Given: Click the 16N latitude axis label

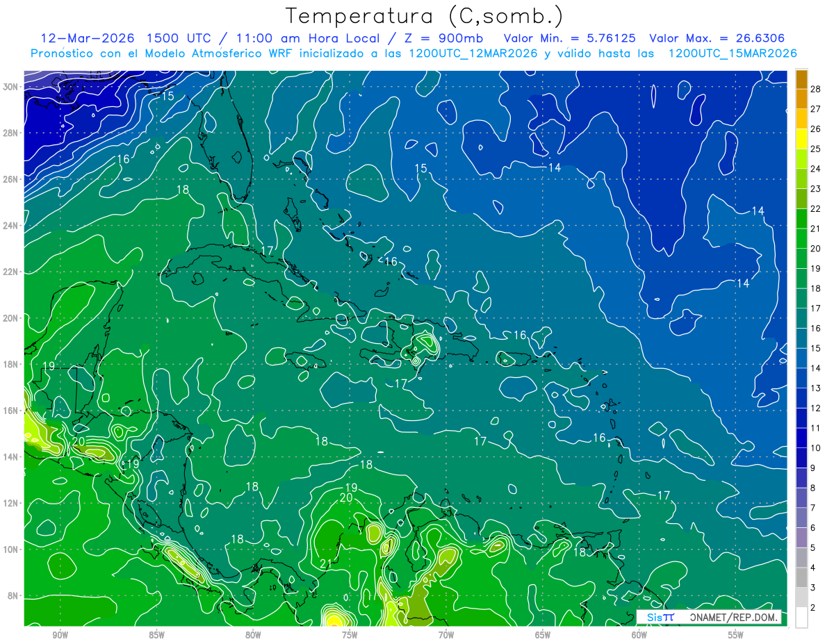Looking at the screenshot, I should (x=11, y=411).
